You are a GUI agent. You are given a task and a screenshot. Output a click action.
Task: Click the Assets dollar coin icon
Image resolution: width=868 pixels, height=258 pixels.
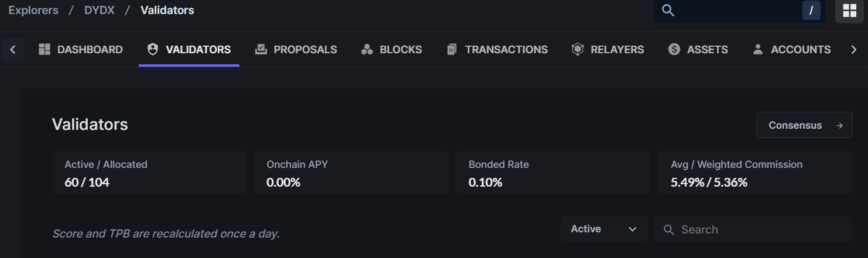pyautogui.click(x=674, y=50)
